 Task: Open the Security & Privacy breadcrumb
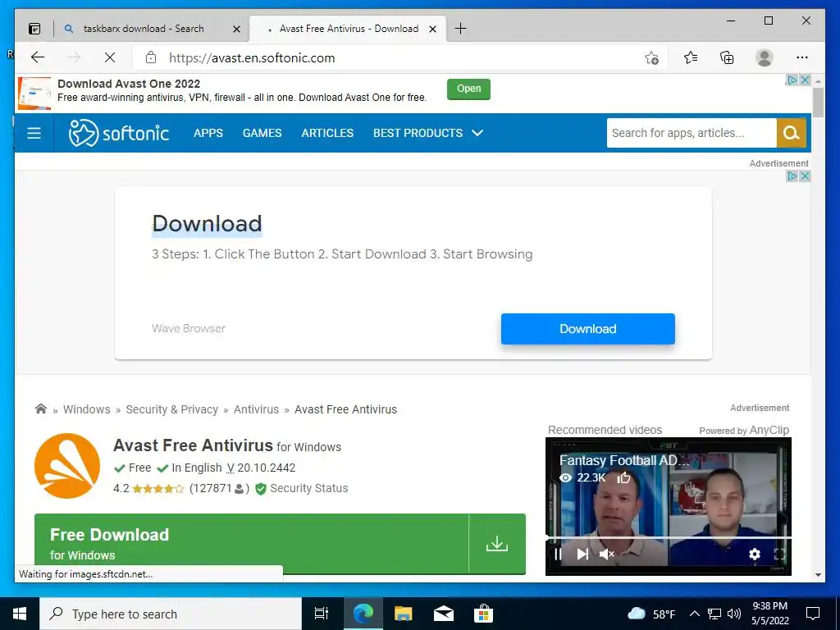(x=172, y=409)
